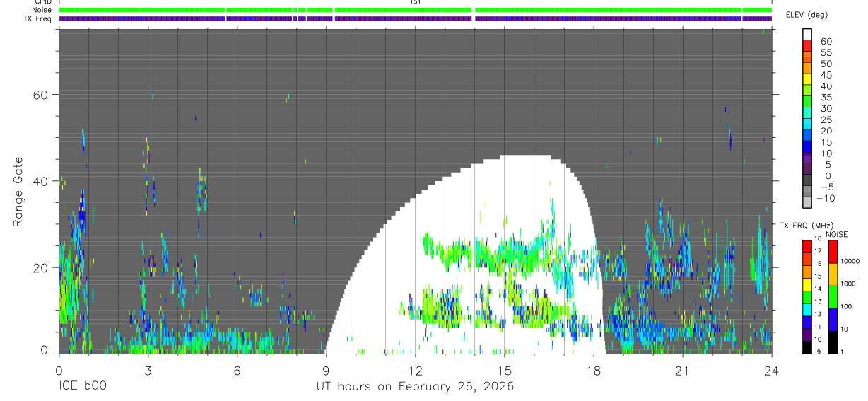Viewport: 868px width, 401px height.
Task: Select the light gray ELEV swatch below -10
Action: (807, 203)
